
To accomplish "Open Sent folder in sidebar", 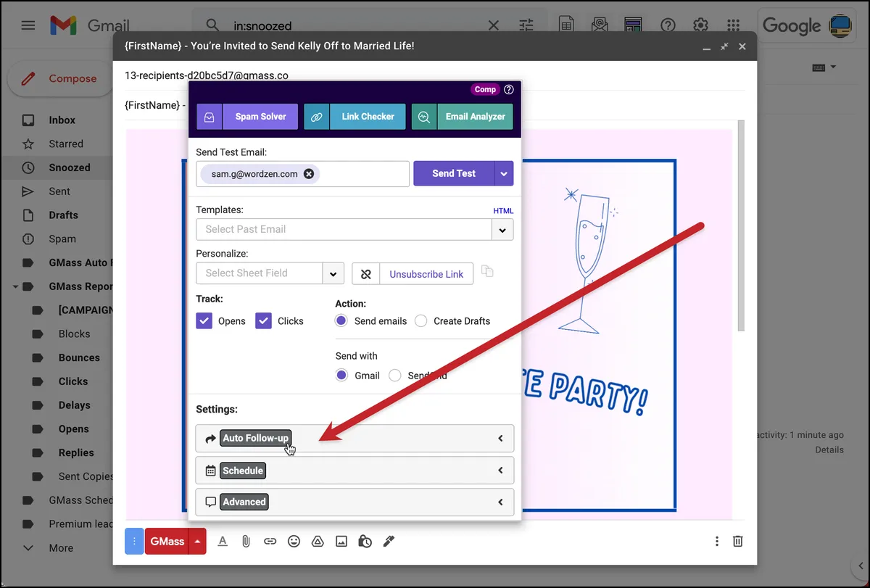I will pos(58,191).
